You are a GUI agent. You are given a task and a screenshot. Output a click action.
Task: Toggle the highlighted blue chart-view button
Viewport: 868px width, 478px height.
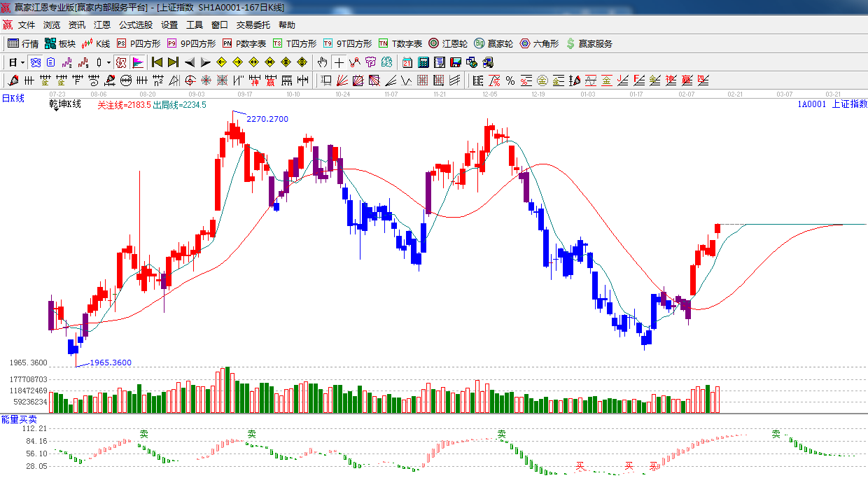tap(35, 62)
